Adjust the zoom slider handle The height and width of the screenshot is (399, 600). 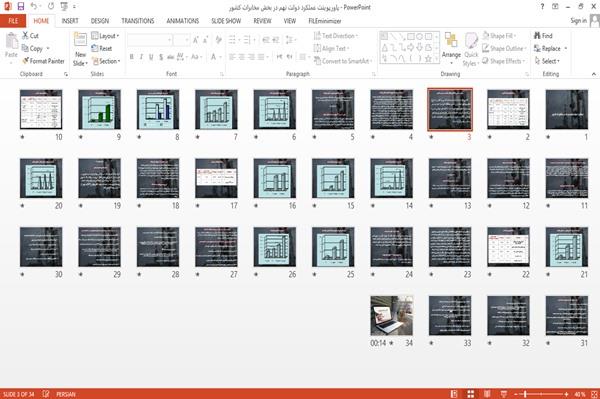click(525, 394)
